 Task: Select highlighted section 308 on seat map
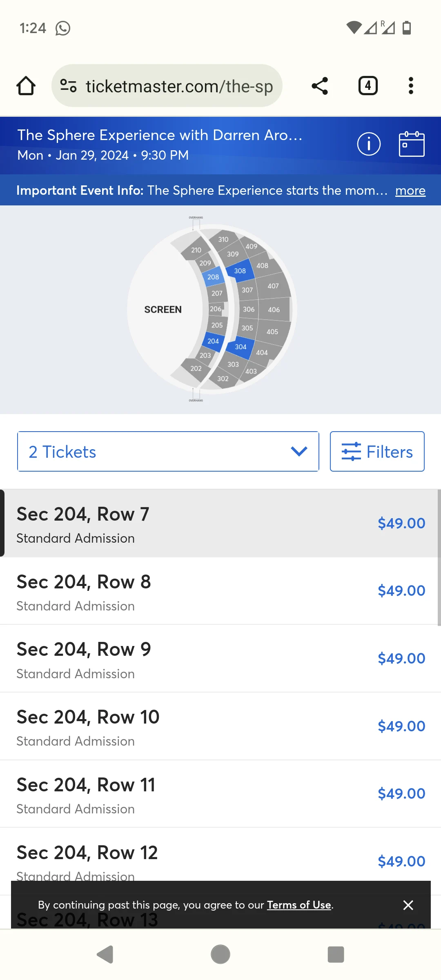point(239,270)
